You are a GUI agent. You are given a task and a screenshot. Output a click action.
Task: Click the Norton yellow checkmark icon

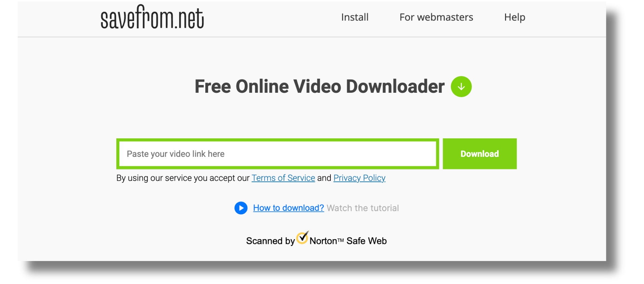tap(302, 238)
